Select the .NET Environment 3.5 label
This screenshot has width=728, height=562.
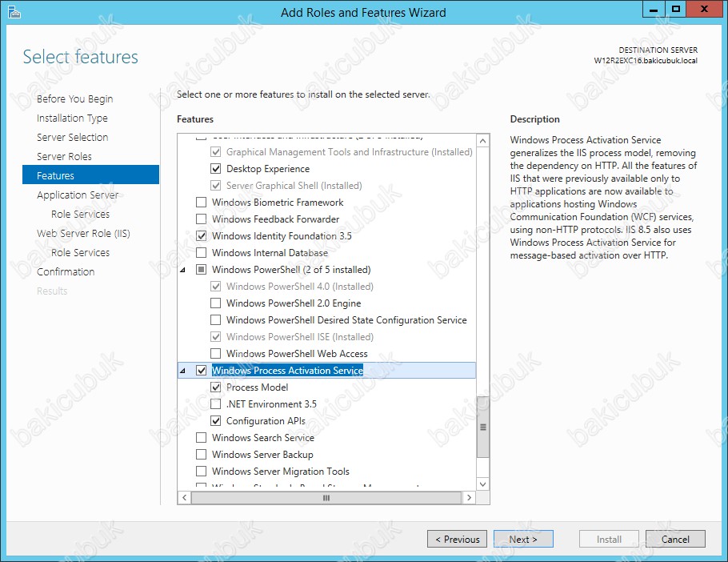pyautogui.click(x=271, y=403)
